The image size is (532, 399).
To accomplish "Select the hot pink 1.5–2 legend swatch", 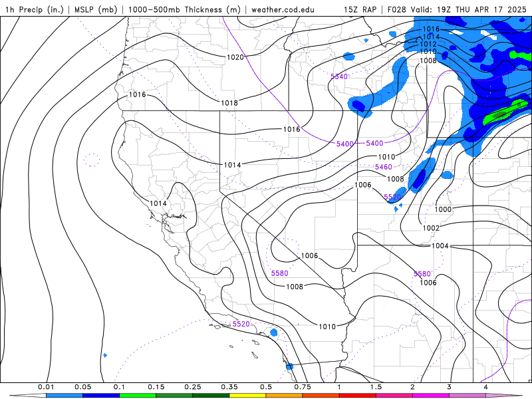I will [x=394, y=396].
